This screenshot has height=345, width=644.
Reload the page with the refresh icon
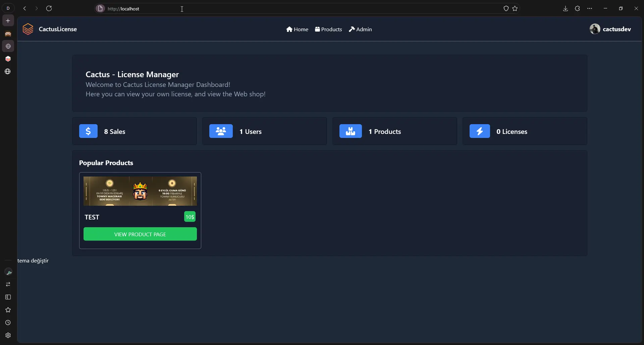click(x=49, y=8)
